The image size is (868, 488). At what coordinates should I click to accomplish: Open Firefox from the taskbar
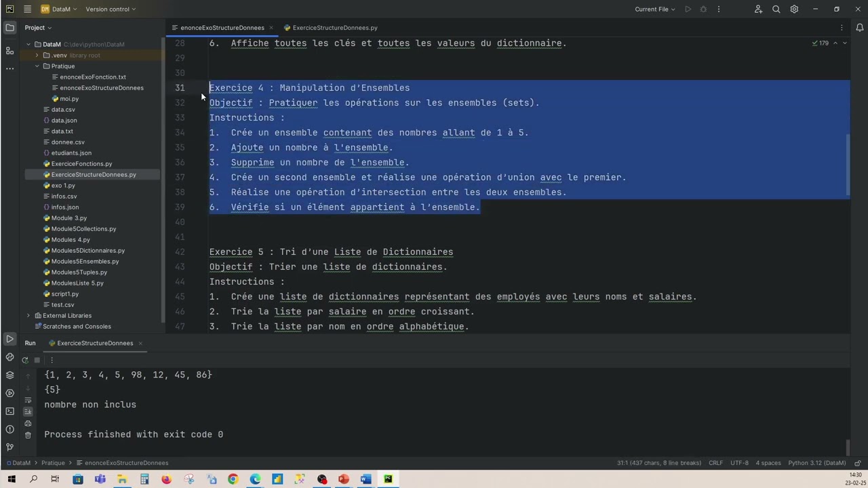pyautogui.click(x=167, y=479)
